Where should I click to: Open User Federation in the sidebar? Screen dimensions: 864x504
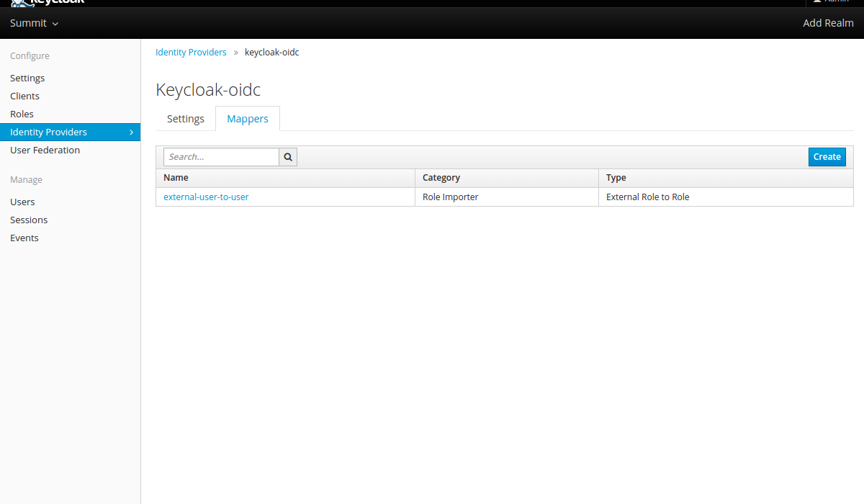(45, 150)
